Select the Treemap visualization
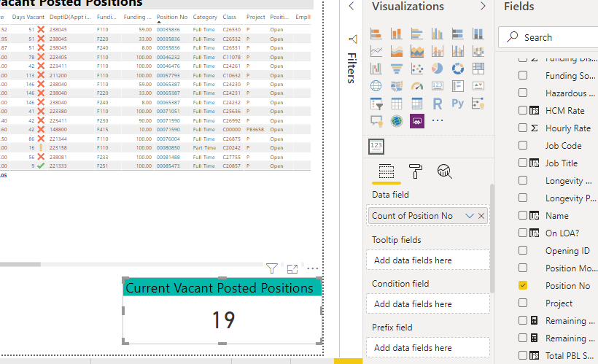 click(x=478, y=69)
